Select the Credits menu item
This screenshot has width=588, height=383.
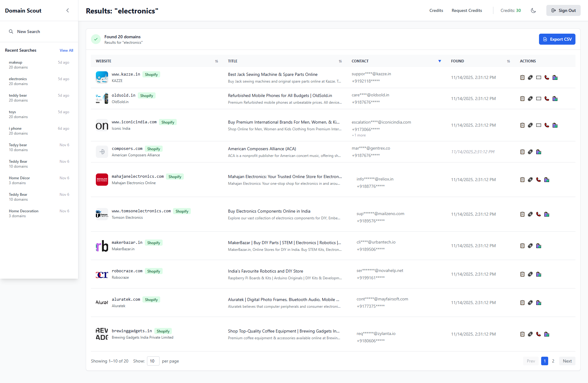(436, 10)
